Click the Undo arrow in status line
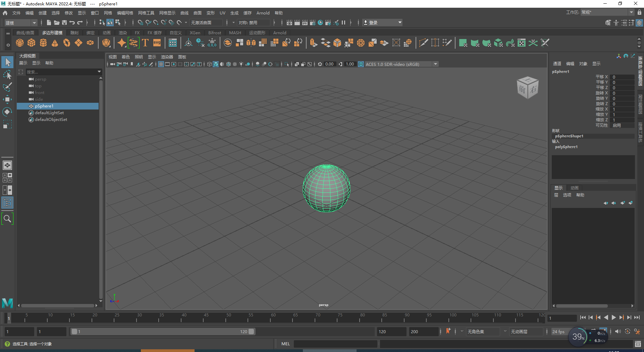 [72, 23]
